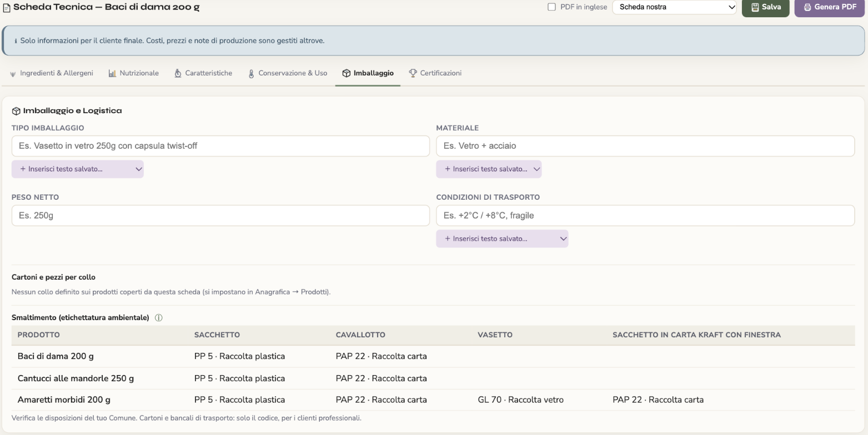Click into the Peso Netto field
868x435 pixels.
(x=220, y=215)
